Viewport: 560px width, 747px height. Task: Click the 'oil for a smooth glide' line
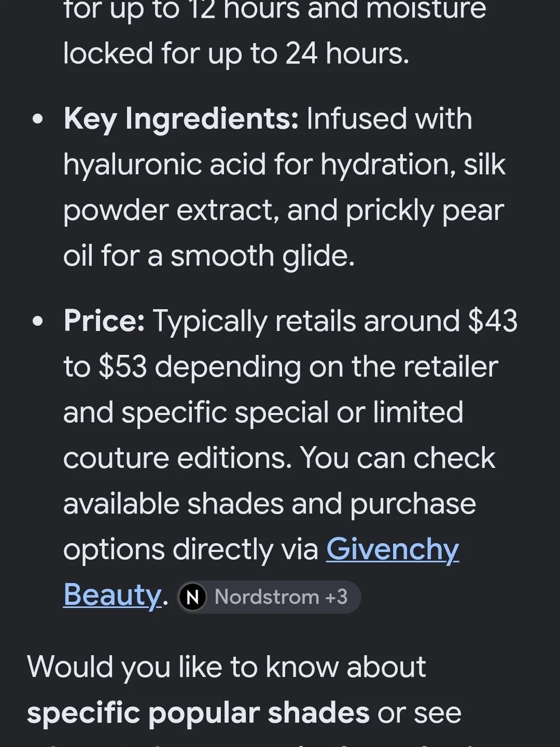[x=209, y=256]
